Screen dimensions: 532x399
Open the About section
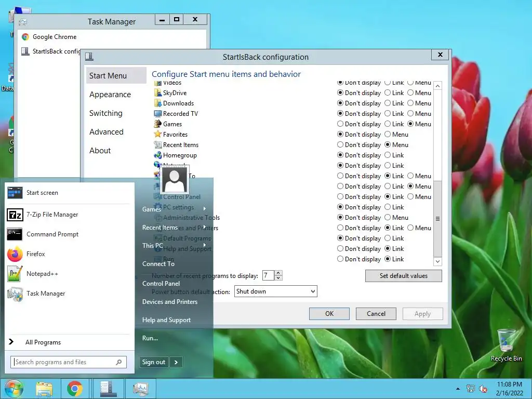coord(100,151)
